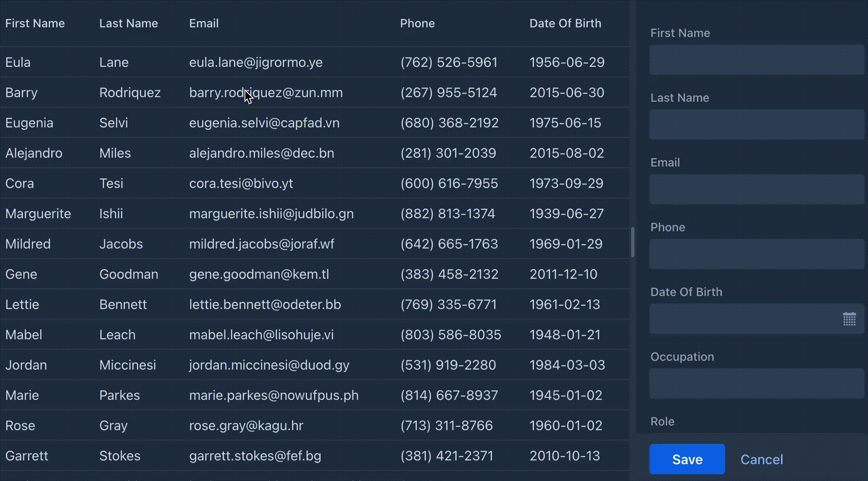Focus the First Name input field

point(756,60)
